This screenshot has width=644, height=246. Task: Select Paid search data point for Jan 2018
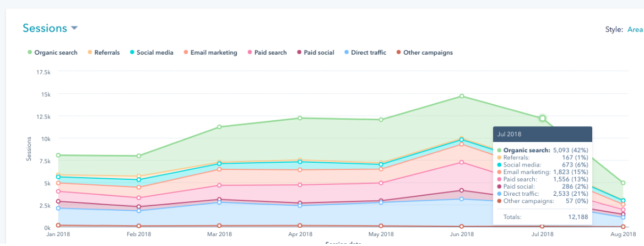point(58,191)
